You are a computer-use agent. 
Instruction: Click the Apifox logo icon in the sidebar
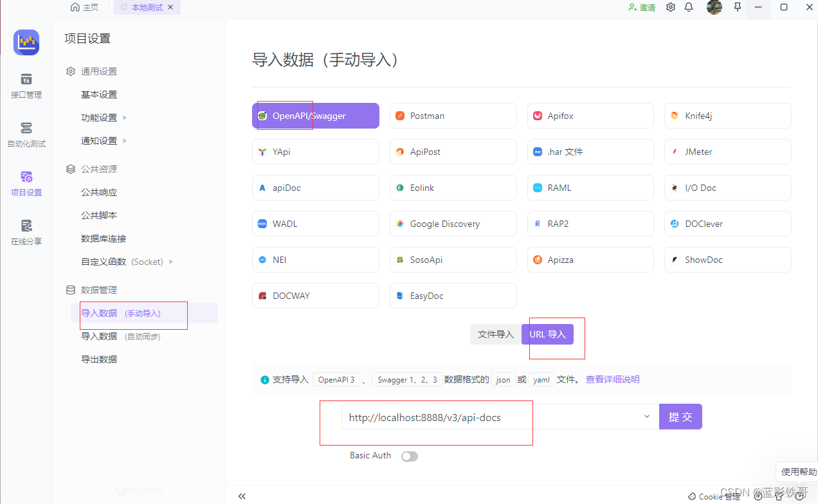click(x=26, y=42)
